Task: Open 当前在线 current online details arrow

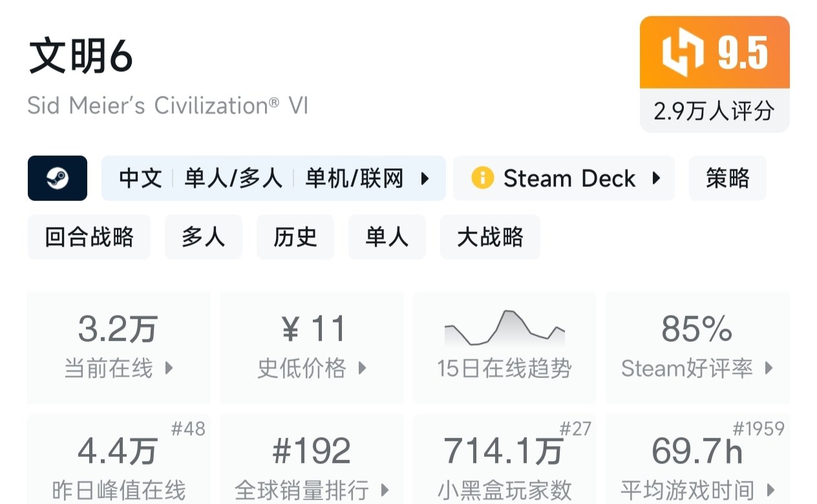Action: coord(169,368)
